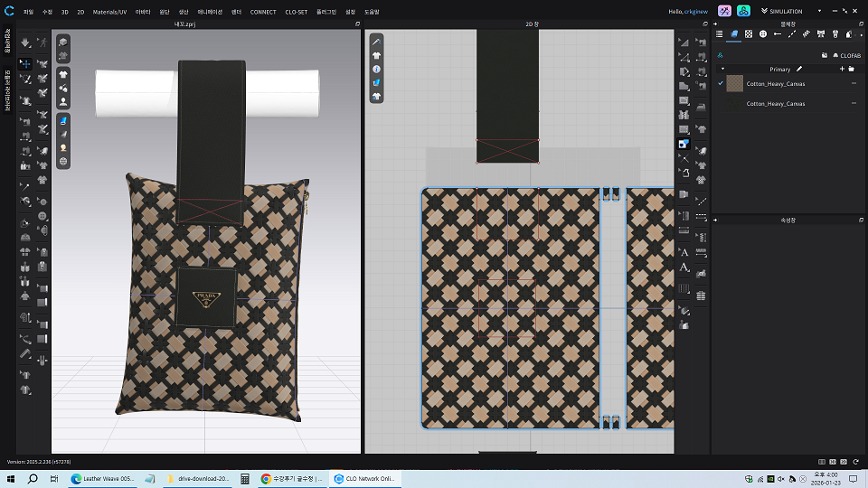Open the Materials/UV menu
The image size is (868, 488).
point(109,12)
